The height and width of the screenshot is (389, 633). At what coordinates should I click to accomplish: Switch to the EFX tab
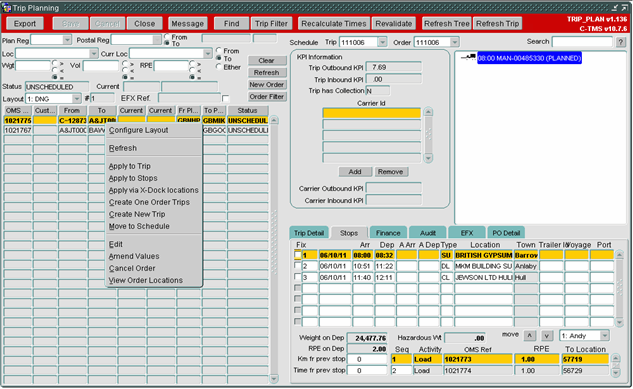pyautogui.click(x=467, y=233)
